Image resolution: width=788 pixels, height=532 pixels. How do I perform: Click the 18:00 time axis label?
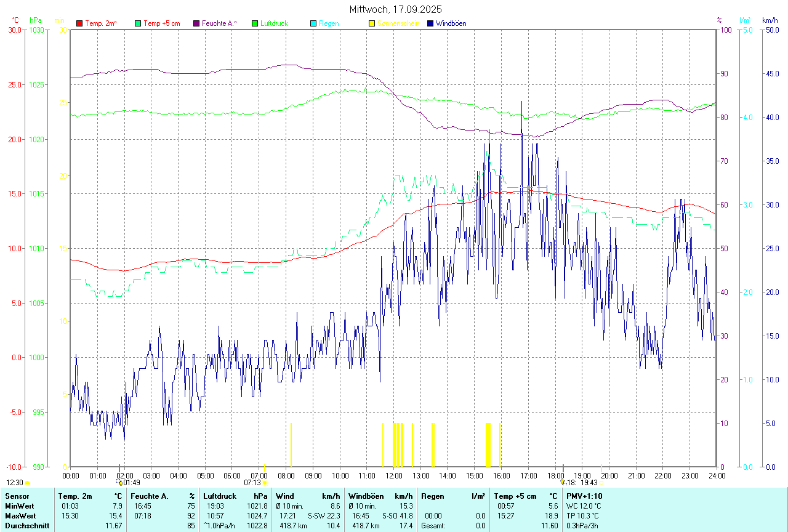click(x=555, y=475)
